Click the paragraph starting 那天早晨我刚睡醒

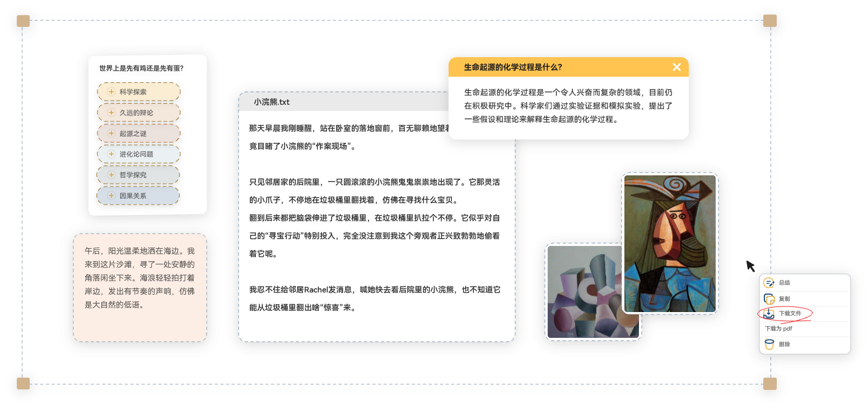click(x=349, y=137)
